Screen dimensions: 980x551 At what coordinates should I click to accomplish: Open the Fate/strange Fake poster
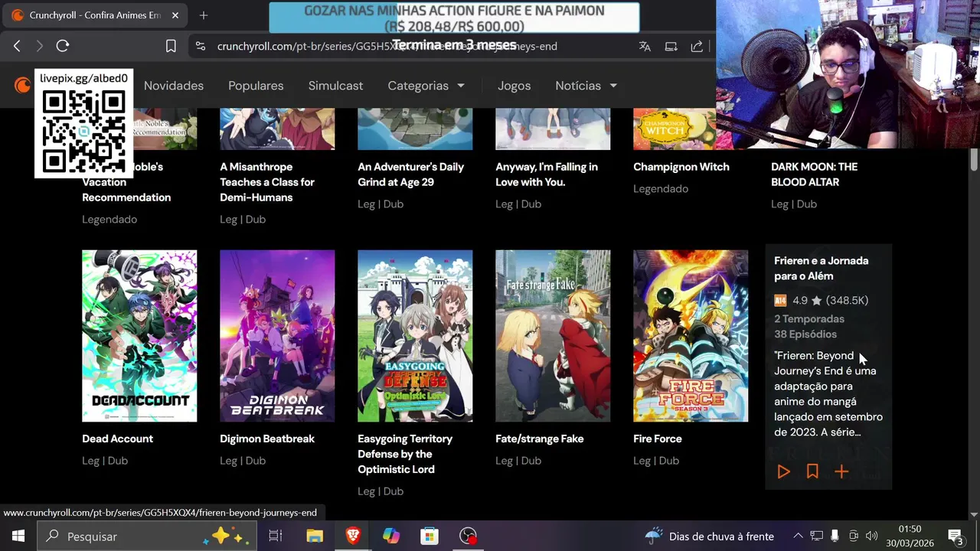[553, 335]
